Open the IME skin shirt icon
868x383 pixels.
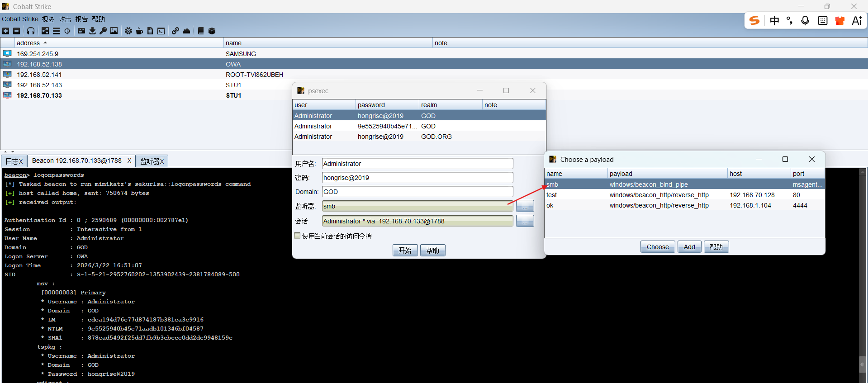[x=840, y=20]
